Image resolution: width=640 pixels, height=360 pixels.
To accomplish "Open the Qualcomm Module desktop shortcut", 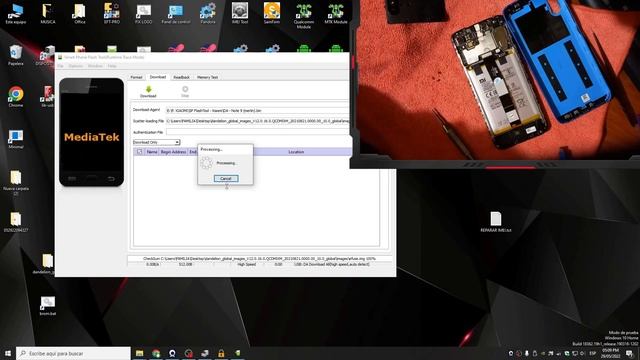I will point(304,16).
